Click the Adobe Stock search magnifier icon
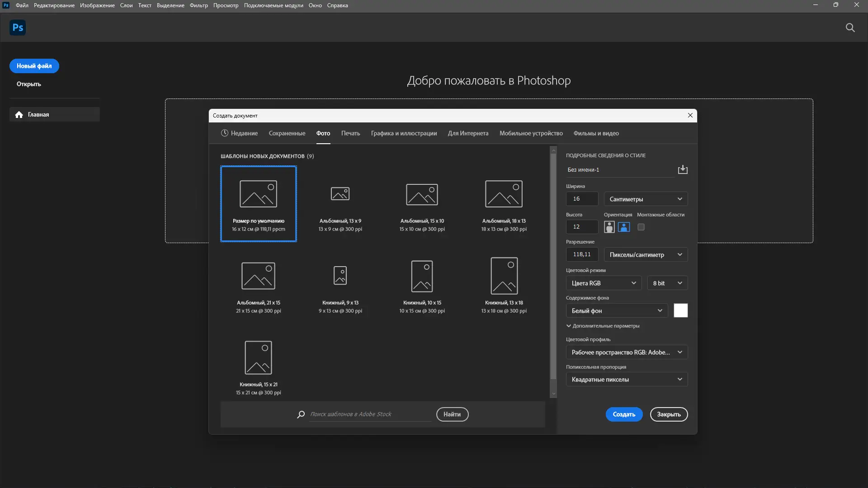Image resolution: width=868 pixels, height=488 pixels. (x=301, y=414)
